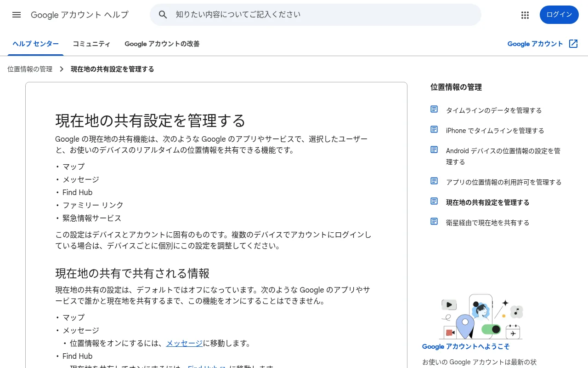This screenshot has height=368, width=588.
Task: Click Google アカウントへようこそ promo link
Action: pyautogui.click(x=466, y=347)
